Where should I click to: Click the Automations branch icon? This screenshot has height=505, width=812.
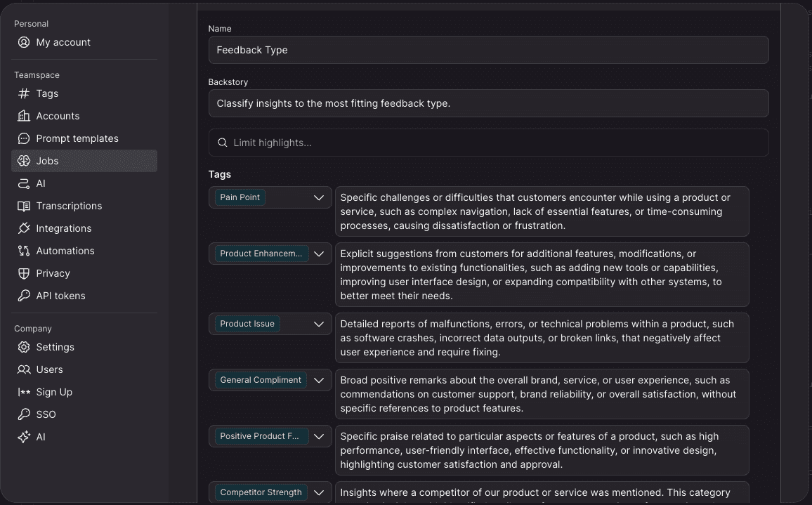(24, 251)
